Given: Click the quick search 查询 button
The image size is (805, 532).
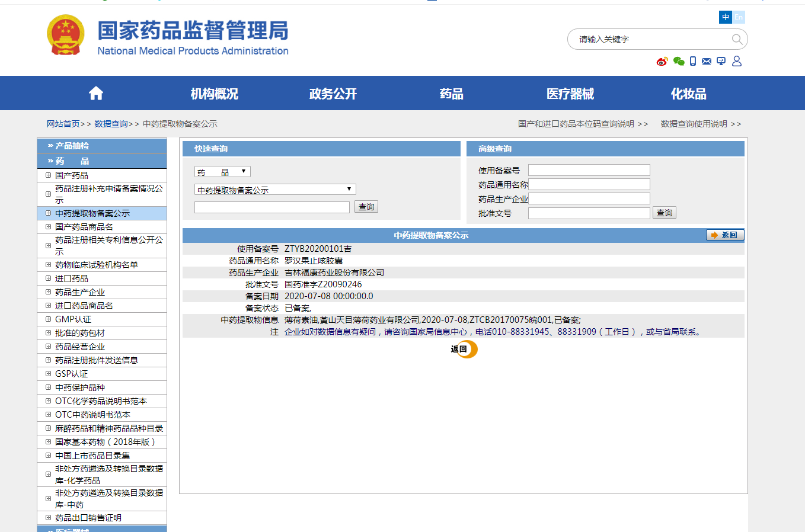Looking at the screenshot, I should click(x=366, y=207).
